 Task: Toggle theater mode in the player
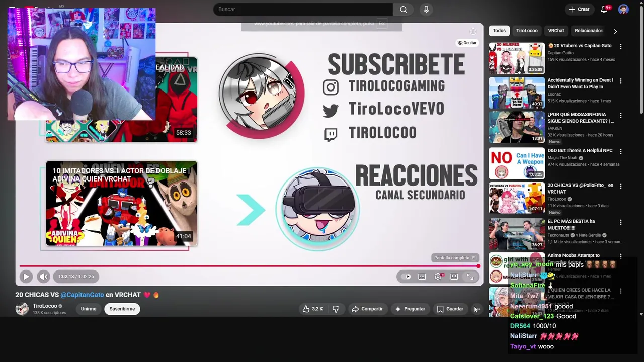pyautogui.click(x=454, y=276)
